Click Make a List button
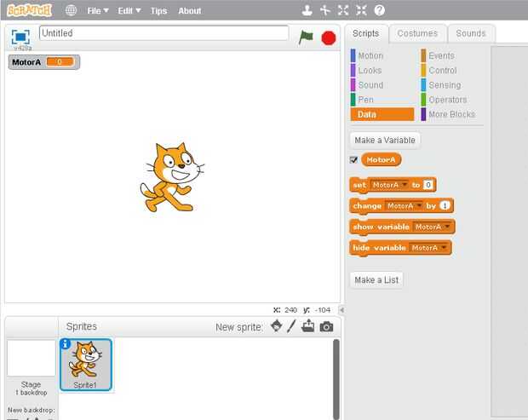The width and height of the screenshot is (528, 420). click(x=376, y=280)
